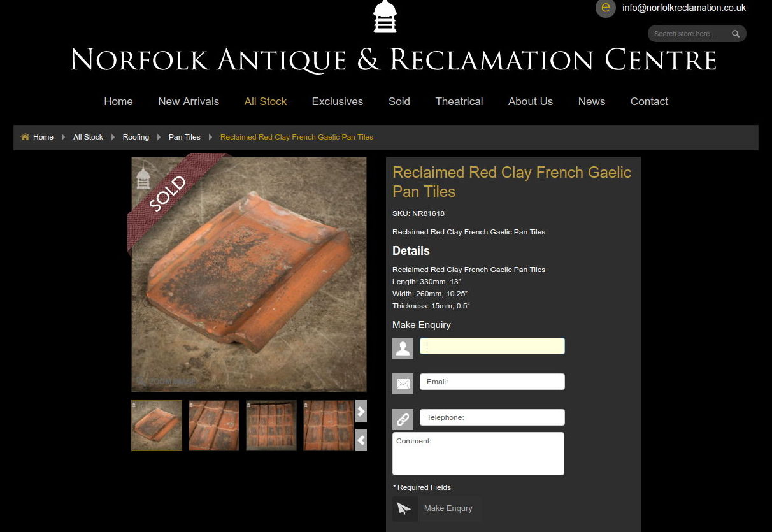
Task: Click the envelope icon beside Email field
Action: click(x=403, y=384)
